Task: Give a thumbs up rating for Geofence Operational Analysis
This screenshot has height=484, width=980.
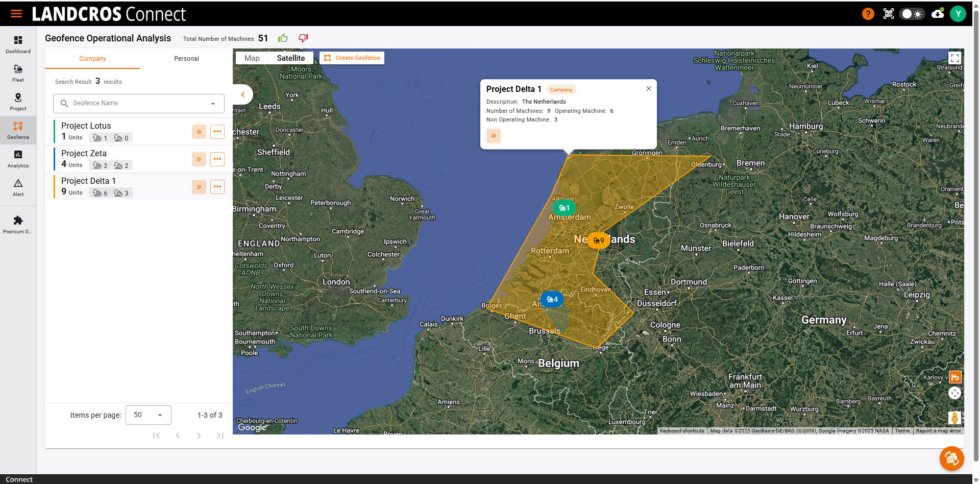Action: coord(283,38)
